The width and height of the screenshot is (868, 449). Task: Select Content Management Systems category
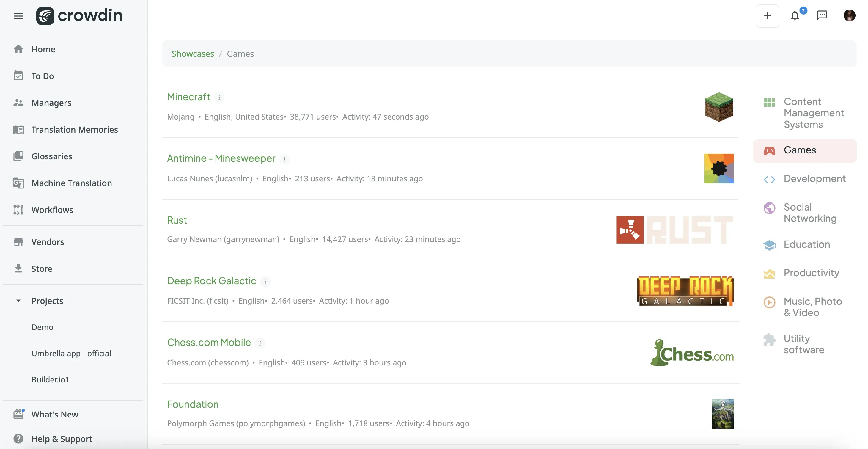pos(813,113)
